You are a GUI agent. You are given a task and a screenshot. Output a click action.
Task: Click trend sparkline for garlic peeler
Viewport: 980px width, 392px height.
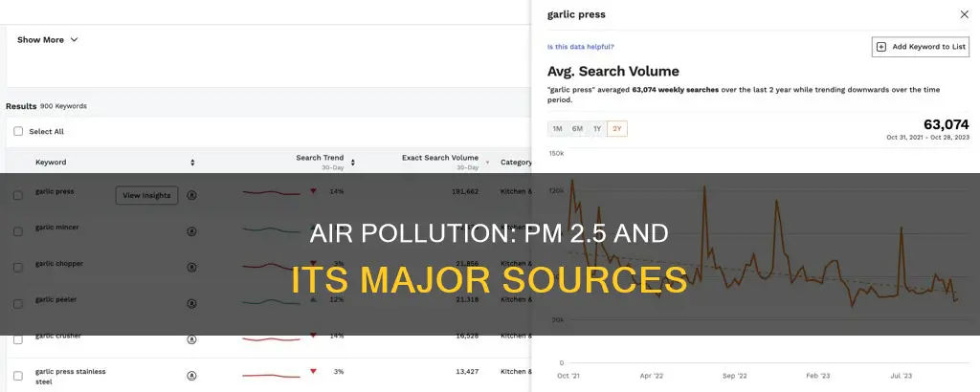point(271,302)
